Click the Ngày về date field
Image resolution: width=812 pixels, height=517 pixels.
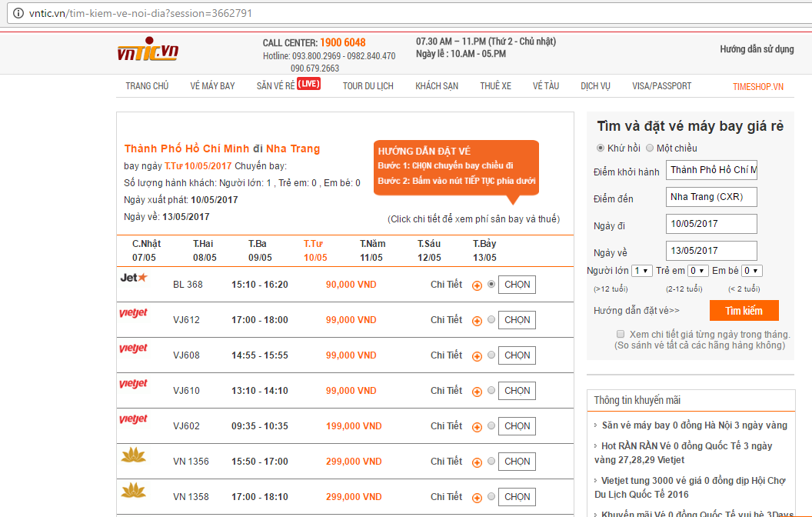click(x=711, y=251)
